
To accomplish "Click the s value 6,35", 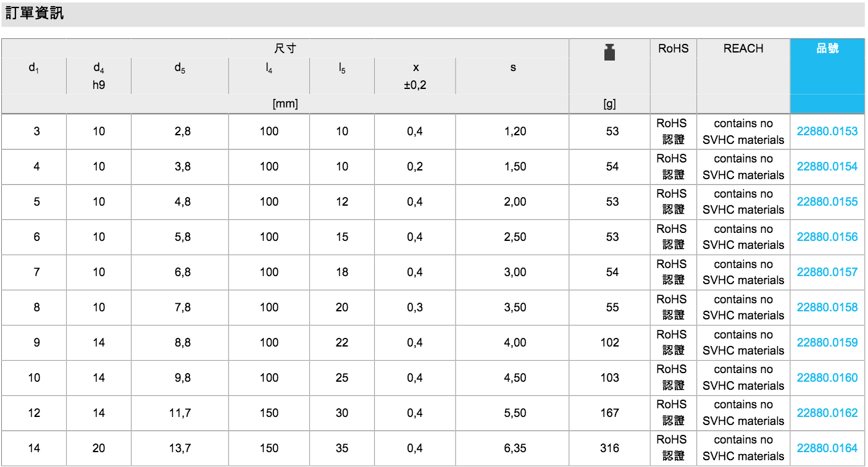I will click(x=515, y=448).
